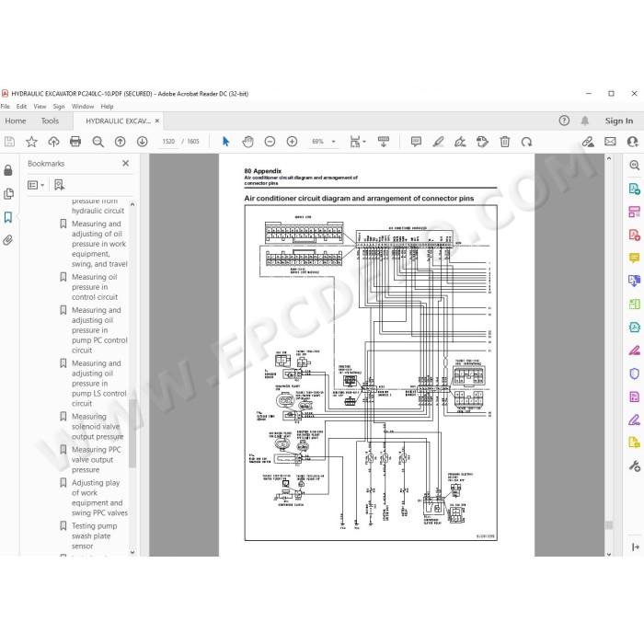This screenshot has height=644, width=644.
Task: Close the HYDRAULIC EXCAV document tab
Action: click(x=157, y=121)
